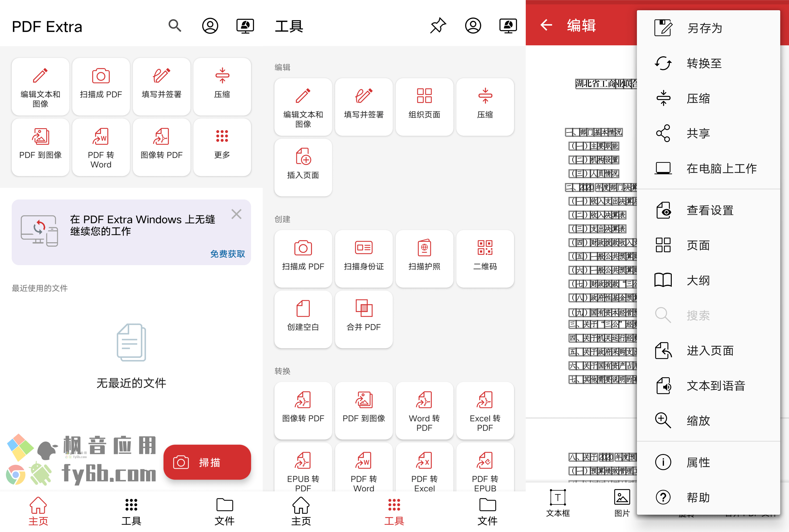Viewport: 789px width, 532px height.
Task: Switch to 文件 tab on Tools screen
Action: click(488, 511)
